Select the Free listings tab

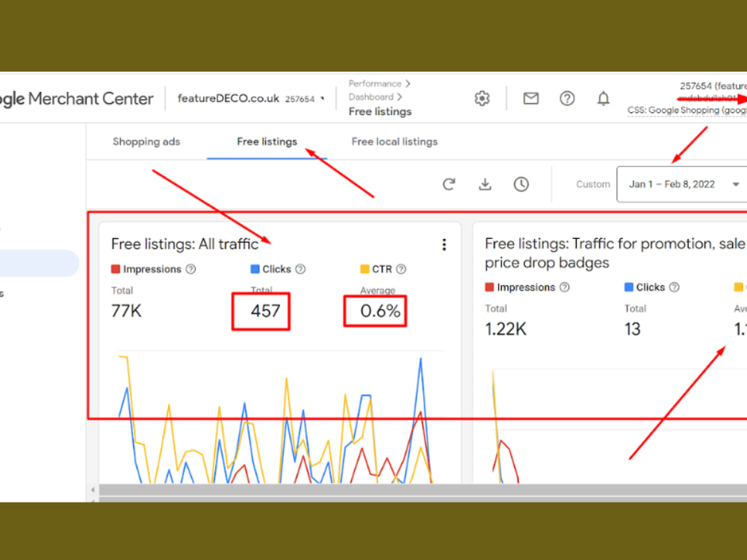[267, 141]
